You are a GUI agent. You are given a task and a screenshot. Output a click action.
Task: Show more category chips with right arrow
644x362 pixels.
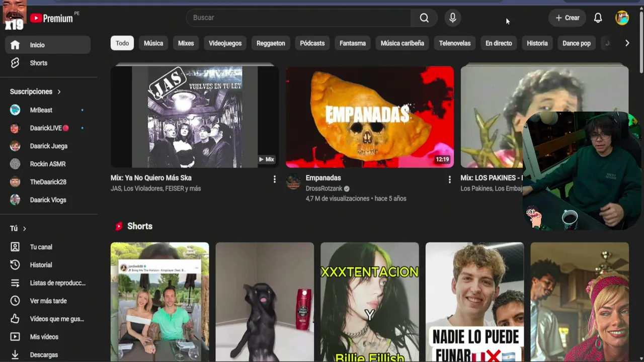tap(627, 43)
